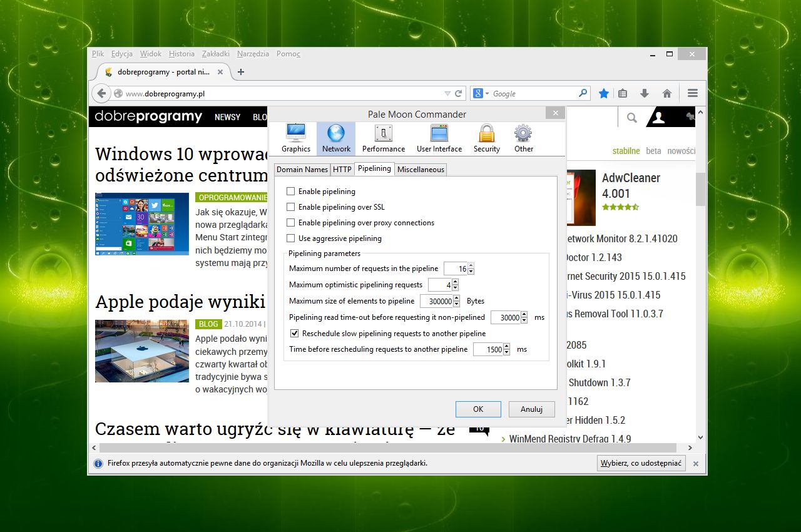Image resolution: width=801 pixels, height=532 pixels.
Task: Click the site search magnifier on dobreprogramy
Action: point(632,117)
